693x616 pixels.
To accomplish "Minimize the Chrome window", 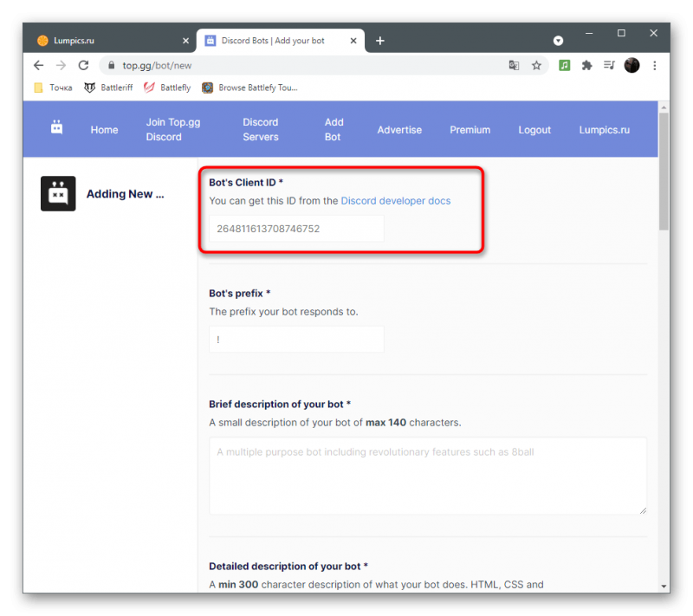I will click(x=589, y=33).
